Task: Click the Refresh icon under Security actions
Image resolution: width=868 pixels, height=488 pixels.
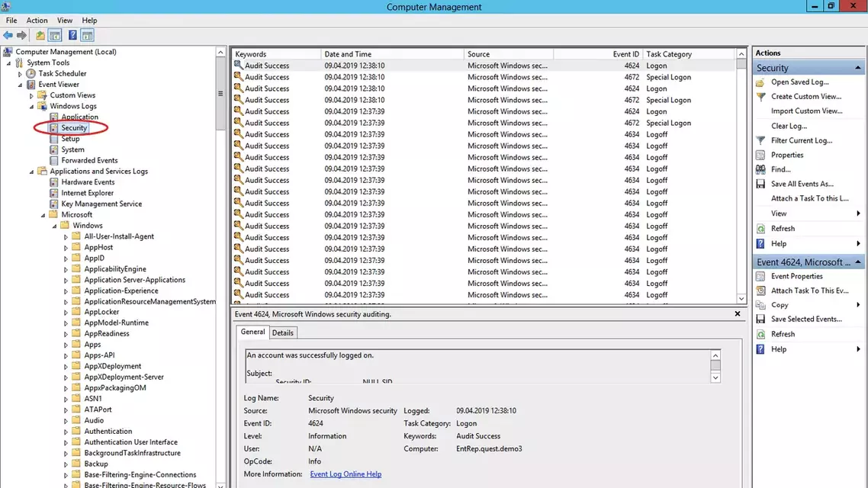Action: point(760,229)
